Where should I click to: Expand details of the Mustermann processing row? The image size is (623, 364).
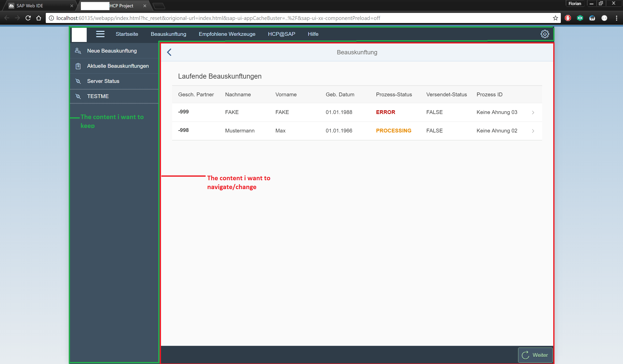pyautogui.click(x=533, y=131)
